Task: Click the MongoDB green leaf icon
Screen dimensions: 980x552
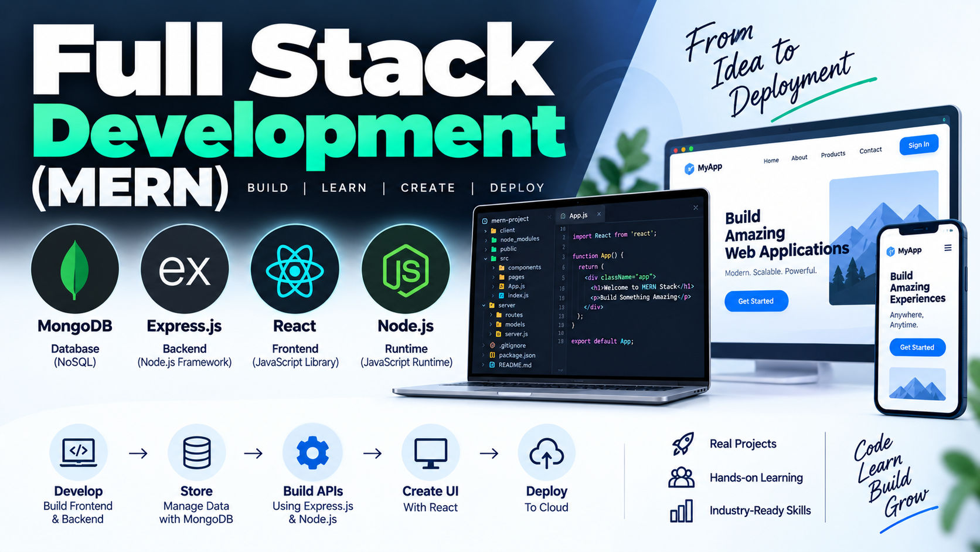Action: pyautogui.click(x=74, y=269)
